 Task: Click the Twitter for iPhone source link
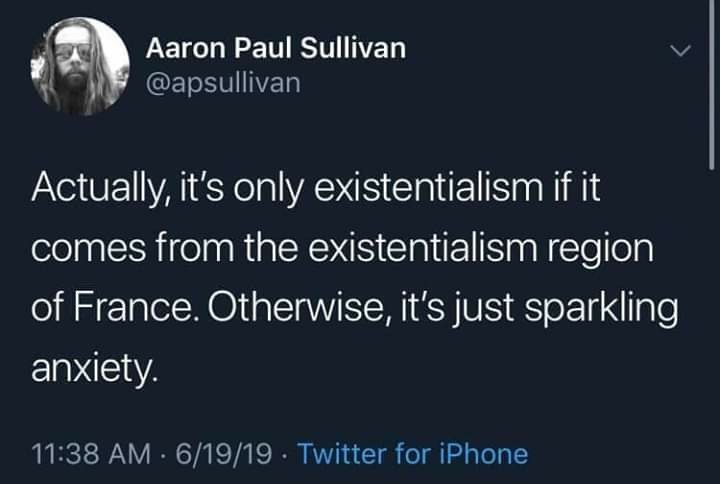pos(412,454)
